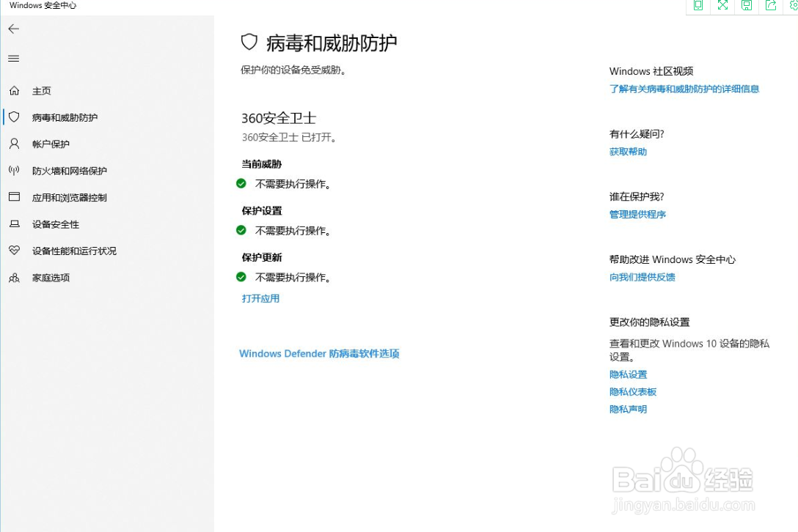Open 隐私设置 link
The width and height of the screenshot is (798, 532).
tap(628, 375)
